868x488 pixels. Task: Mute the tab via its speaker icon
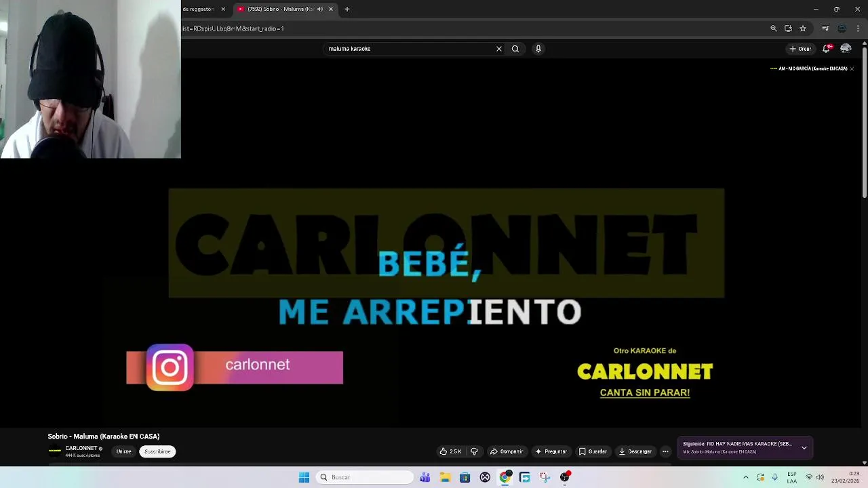[x=320, y=9]
